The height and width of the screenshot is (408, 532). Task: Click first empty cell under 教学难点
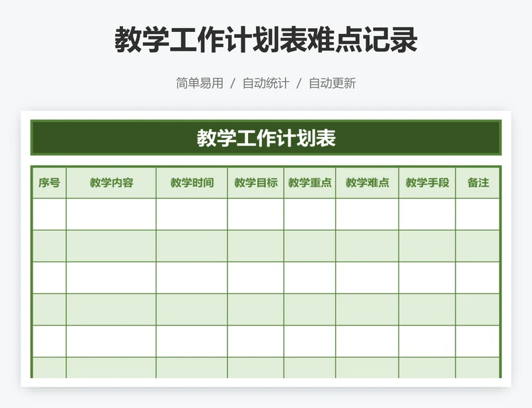point(367,214)
